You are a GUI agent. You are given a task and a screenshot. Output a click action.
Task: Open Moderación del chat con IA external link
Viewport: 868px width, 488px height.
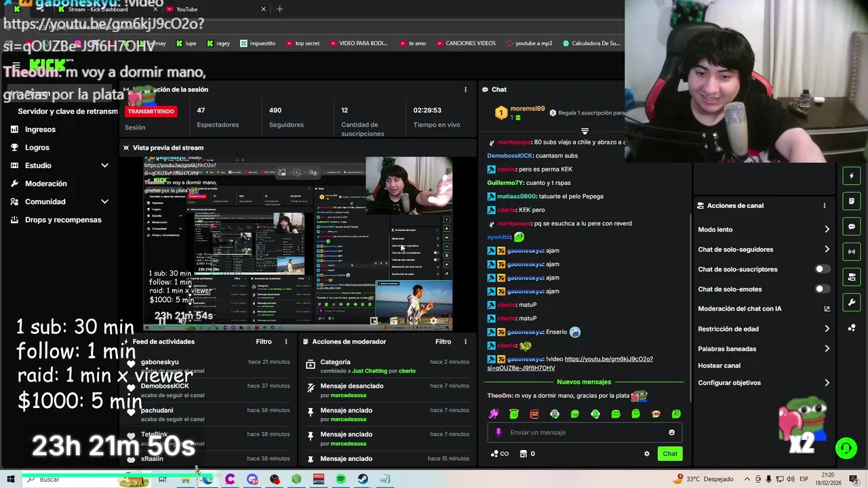tap(827, 308)
